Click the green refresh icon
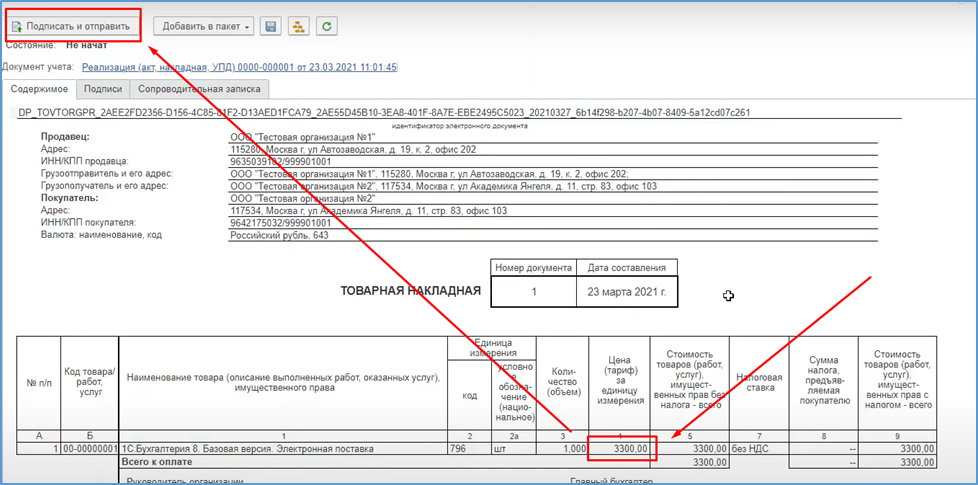The height and width of the screenshot is (485, 978). click(x=327, y=26)
